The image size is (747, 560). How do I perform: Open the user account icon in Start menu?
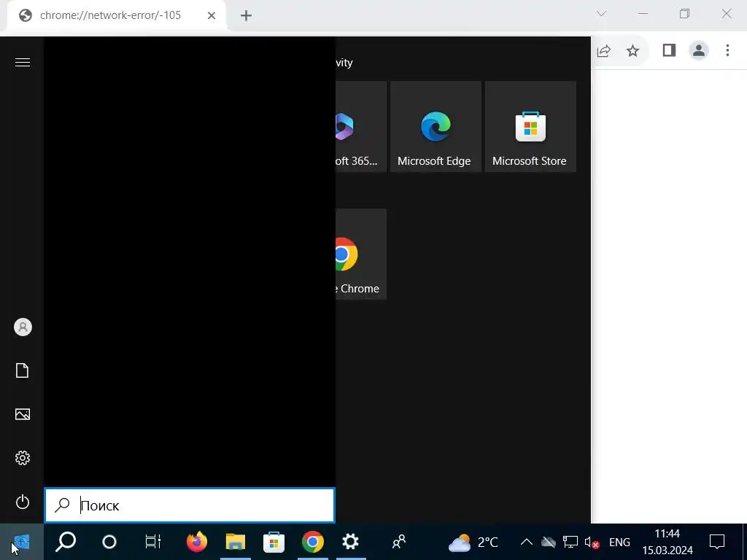23,327
